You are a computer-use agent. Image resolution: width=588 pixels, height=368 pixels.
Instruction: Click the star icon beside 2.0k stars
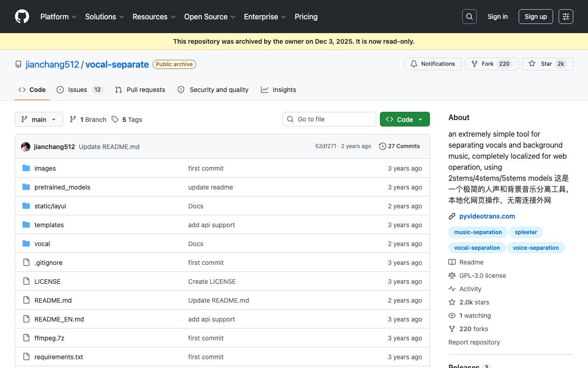click(452, 302)
